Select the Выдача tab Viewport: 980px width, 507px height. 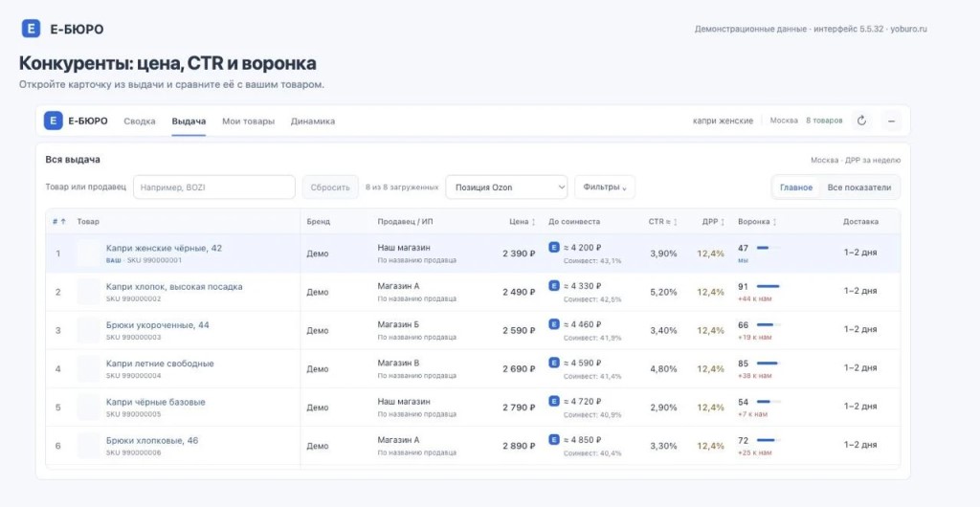(x=189, y=121)
